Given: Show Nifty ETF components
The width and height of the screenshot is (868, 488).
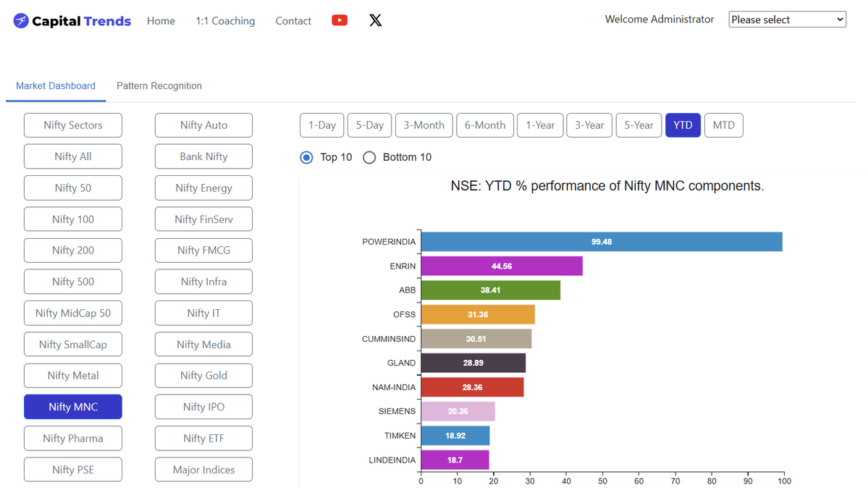Looking at the screenshot, I should pyautogui.click(x=203, y=438).
